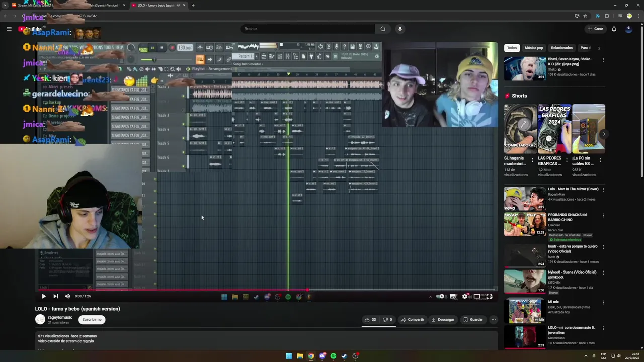Screen dimensions: 644x362
Task: Select the Música pop filter chip
Action: pyautogui.click(x=534, y=48)
